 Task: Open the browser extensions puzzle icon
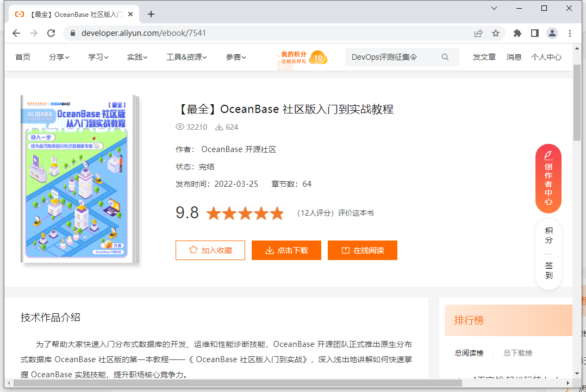(x=518, y=33)
